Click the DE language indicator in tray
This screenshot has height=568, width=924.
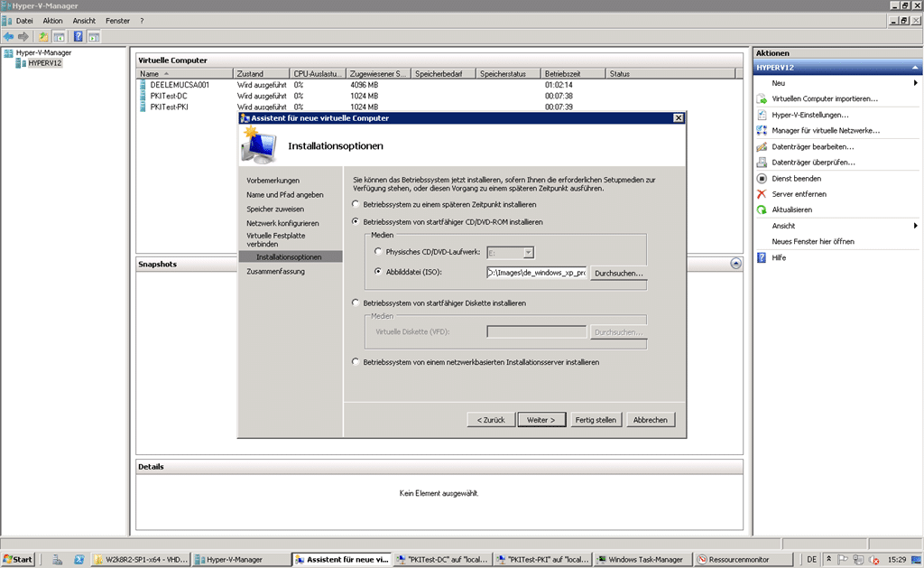[811, 559]
